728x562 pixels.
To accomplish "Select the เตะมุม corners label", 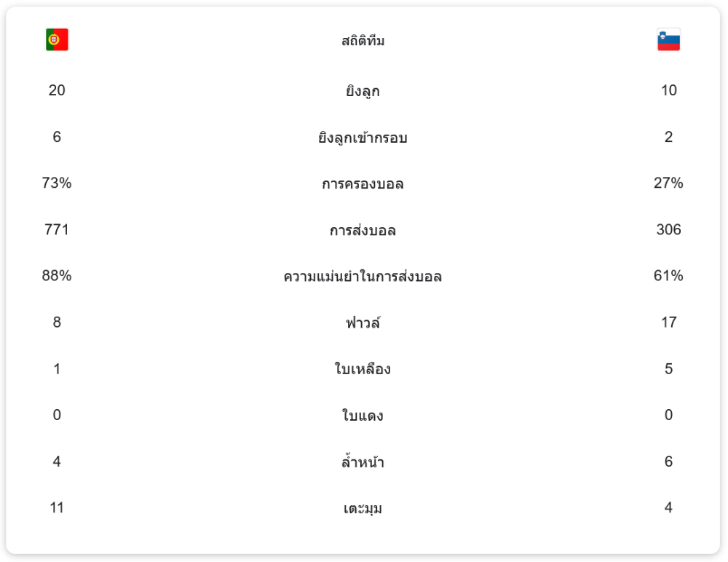I will click(363, 508).
